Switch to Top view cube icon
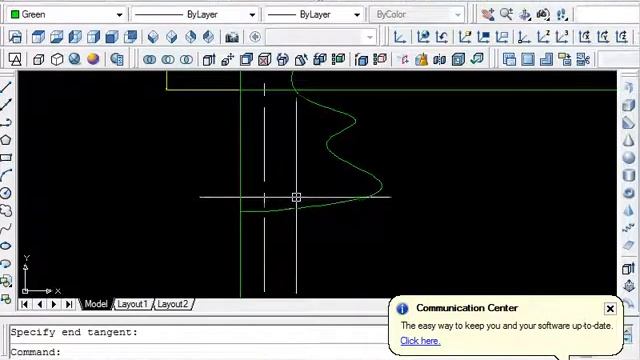The image size is (640, 360). click(38, 37)
